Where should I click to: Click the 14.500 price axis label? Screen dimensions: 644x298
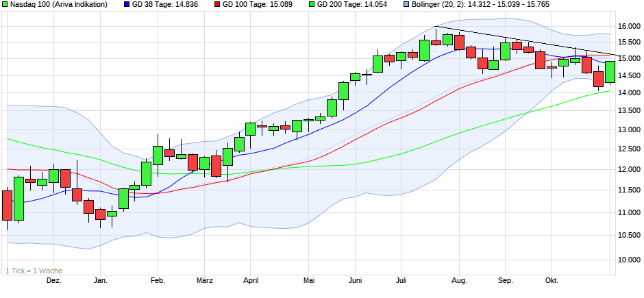pyautogui.click(x=630, y=75)
